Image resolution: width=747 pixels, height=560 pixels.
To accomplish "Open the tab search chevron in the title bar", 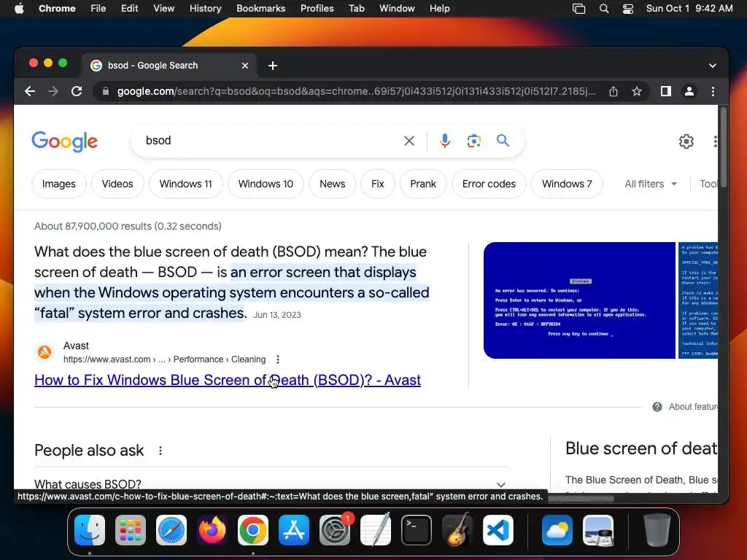I will 712,66.
